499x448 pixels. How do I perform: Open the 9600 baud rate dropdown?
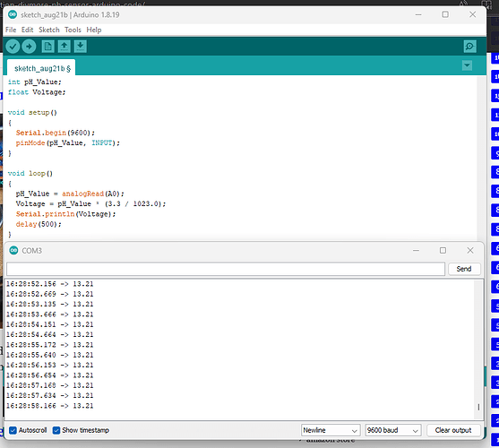(x=392, y=430)
